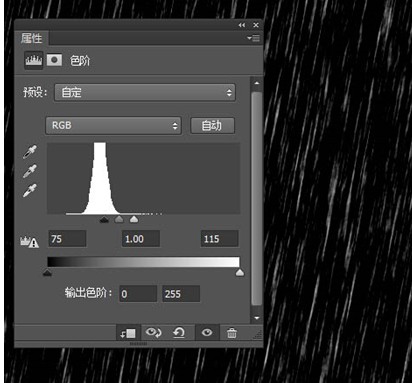Click the 自动 auto button
Image resolution: width=412 pixels, height=383 pixels.
tap(212, 126)
